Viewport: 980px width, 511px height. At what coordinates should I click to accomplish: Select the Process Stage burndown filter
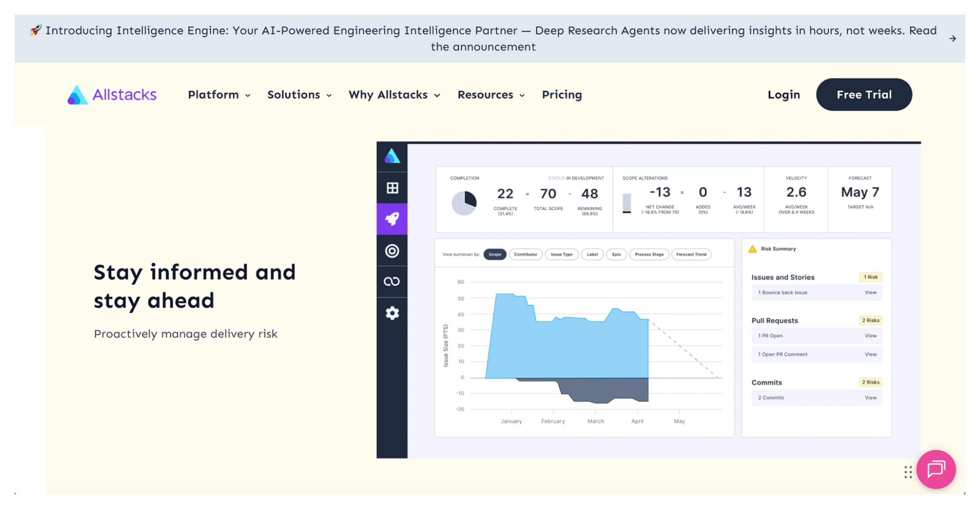coord(649,254)
